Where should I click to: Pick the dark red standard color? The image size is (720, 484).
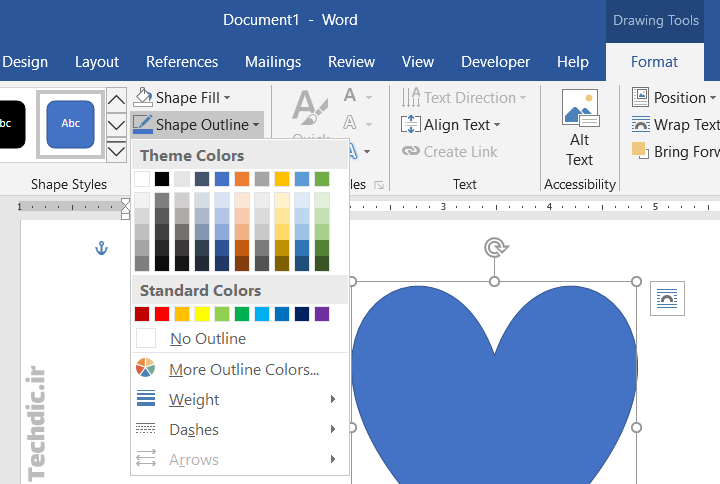[142, 314]
